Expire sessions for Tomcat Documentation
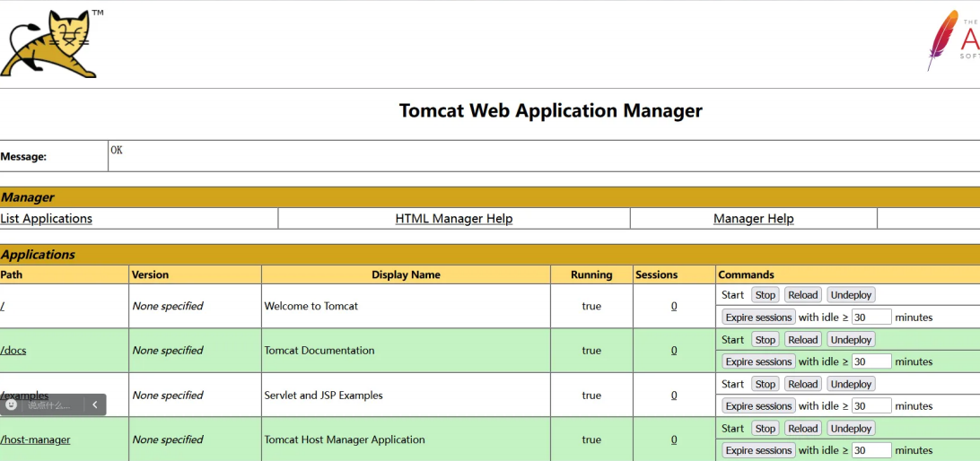This screenshot has height=461, width=980. (758, 361)
